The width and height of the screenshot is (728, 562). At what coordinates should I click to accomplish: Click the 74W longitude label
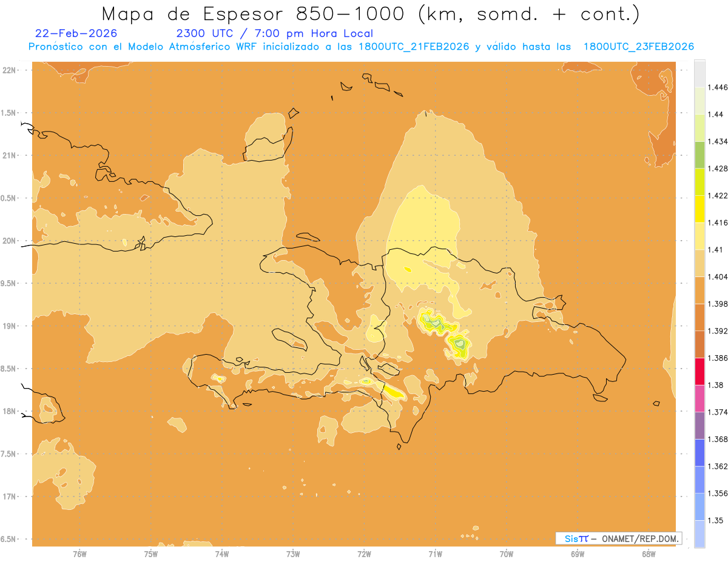pyautogui.click(x=221, y=554)
